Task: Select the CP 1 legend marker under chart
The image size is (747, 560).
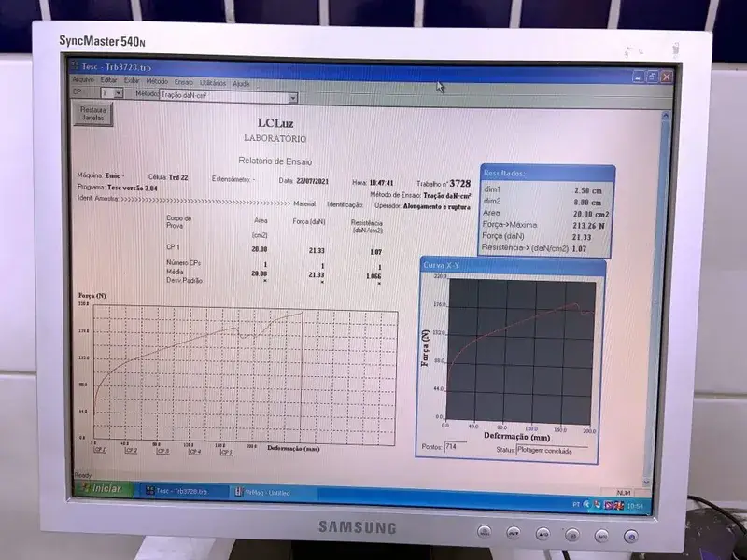Action: (100, 451)
